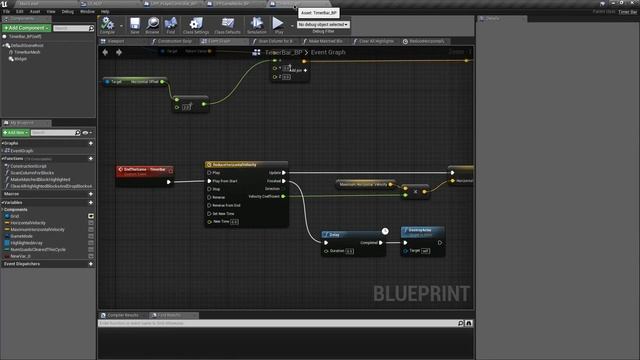This screenshot has width=640, height=360.
Task: Click the find-in-blueprints magnifier icon
Action: [x=460, y=323]
